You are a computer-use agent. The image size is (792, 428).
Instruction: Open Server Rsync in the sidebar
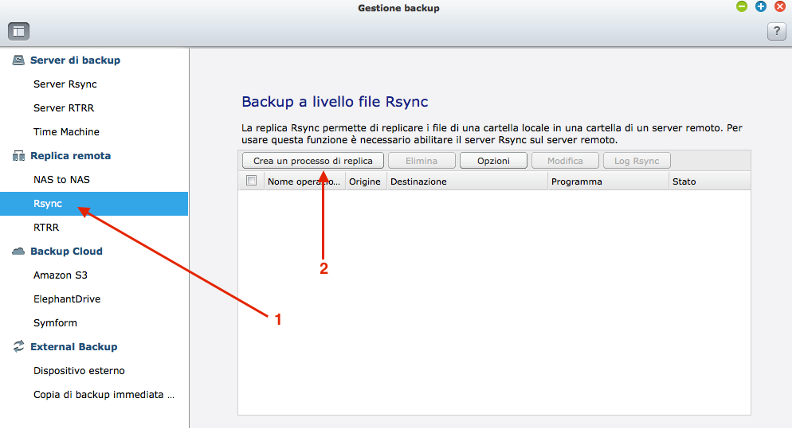[x=64, y=84]
